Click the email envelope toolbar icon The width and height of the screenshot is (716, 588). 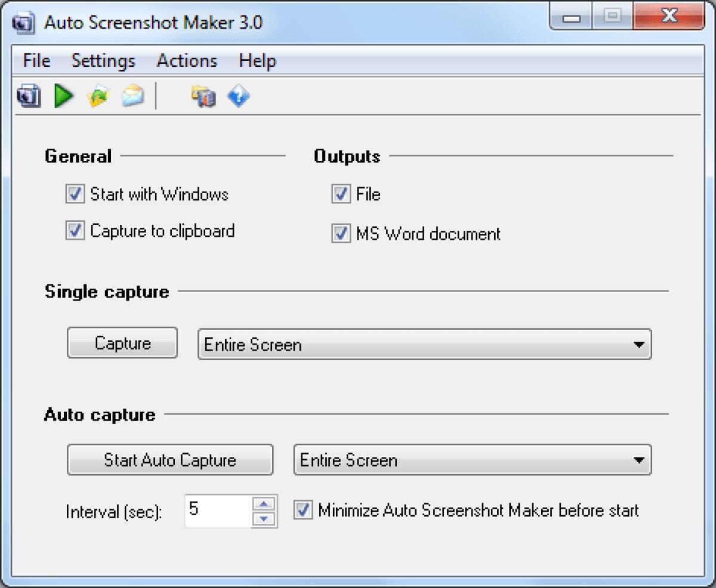click(x=132, y=95)
